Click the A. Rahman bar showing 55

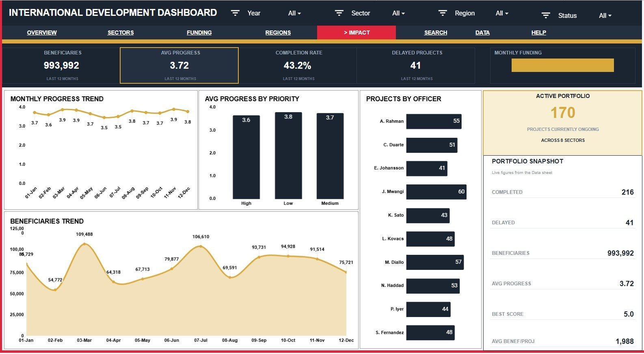click(x=434, y=121)
